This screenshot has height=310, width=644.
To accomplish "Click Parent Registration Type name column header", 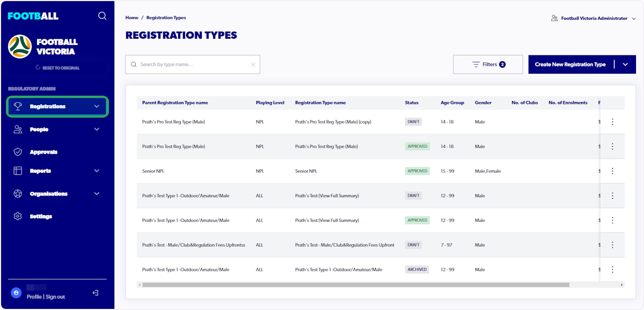I will [175, 103].
